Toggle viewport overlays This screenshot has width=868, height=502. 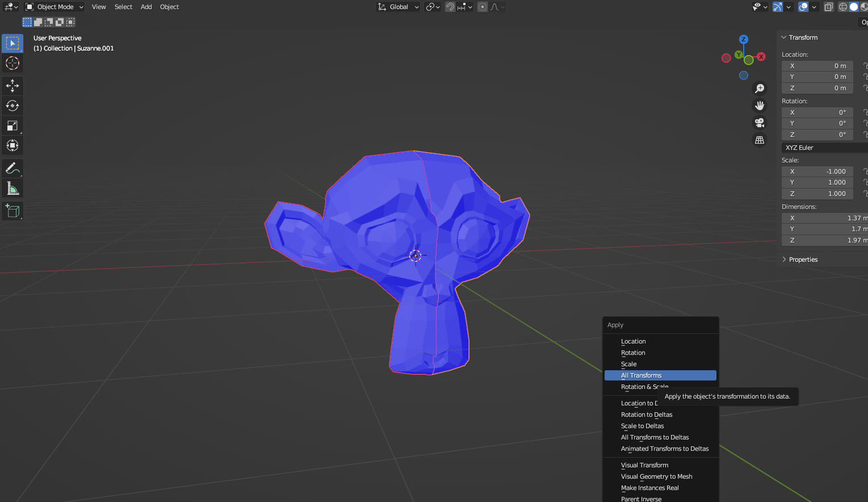803,7
